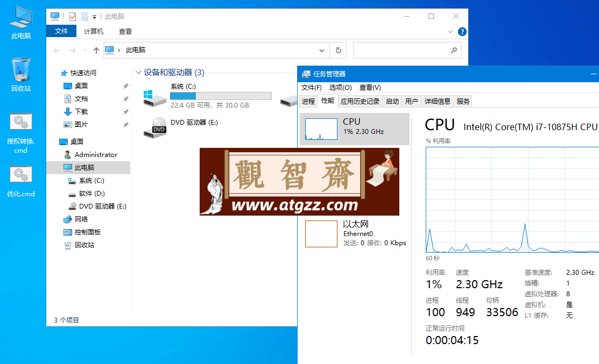The image size is (599, 364).
Task: Select 图片 under quick access
Action: coord(81,124)
